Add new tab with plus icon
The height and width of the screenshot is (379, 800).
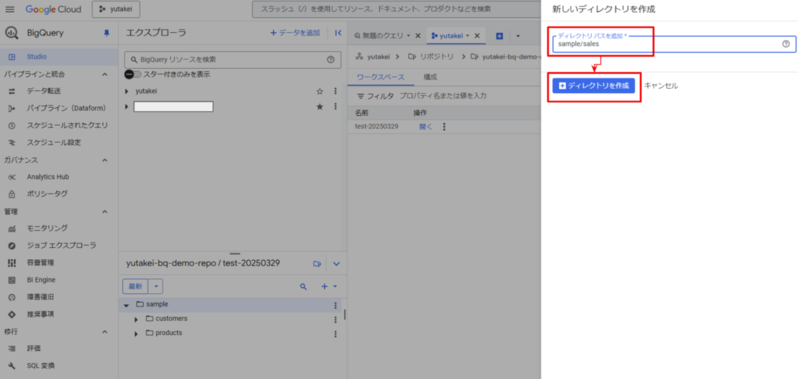coord(499,36)
